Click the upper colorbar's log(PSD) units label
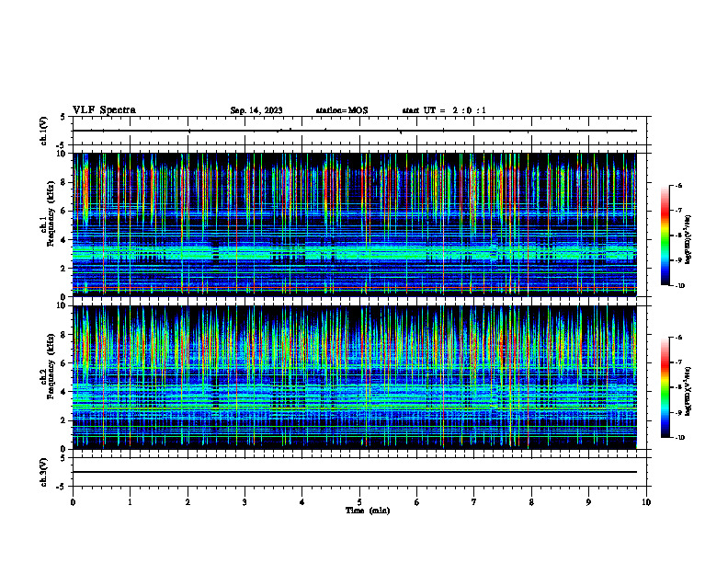Viewport: 728px width, 563px height. click(x=688, y=240)
